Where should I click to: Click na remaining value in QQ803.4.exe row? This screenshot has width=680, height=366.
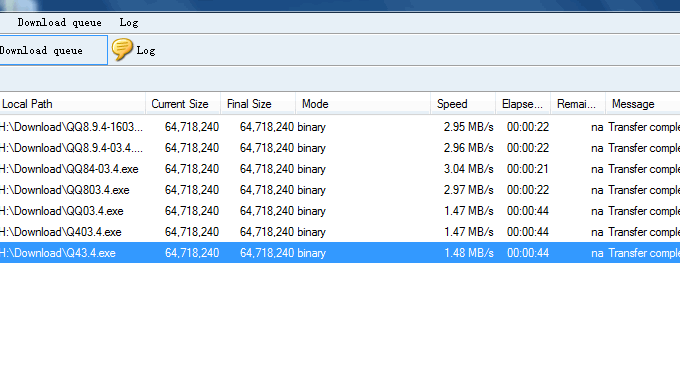(597, 190)
